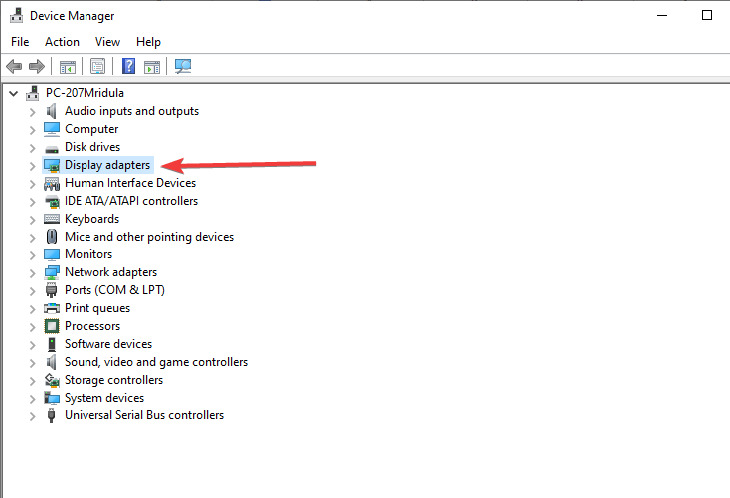This screenshot has height=498, width=730.
Task: Expand the Display adapters node
Action: coord(32,165)
